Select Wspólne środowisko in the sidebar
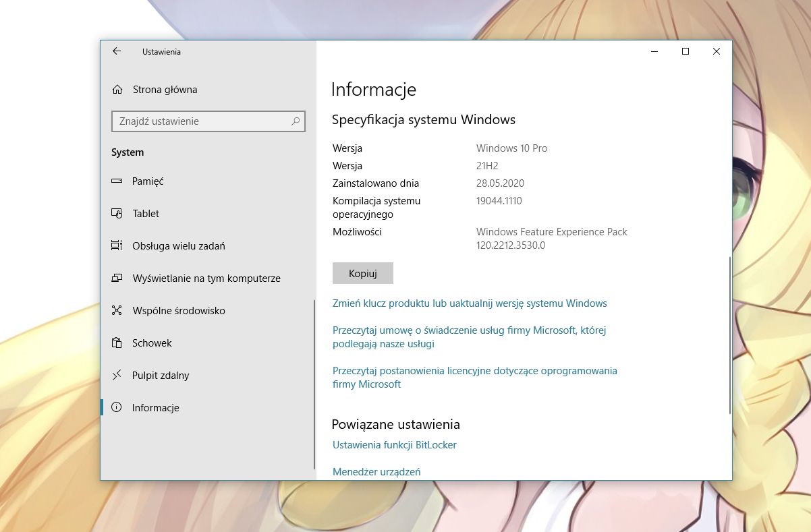The width and height of the screenshot is (811, 532). point(208,311)
